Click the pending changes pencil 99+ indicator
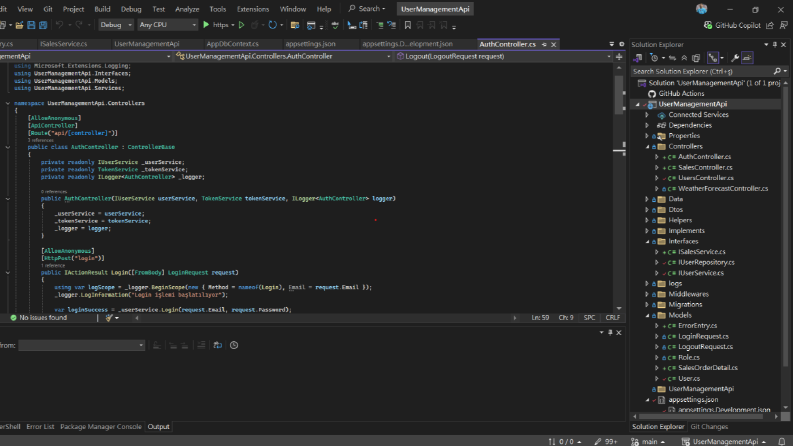Viewport: 793px width, 446px height. (x=606, y=441)
